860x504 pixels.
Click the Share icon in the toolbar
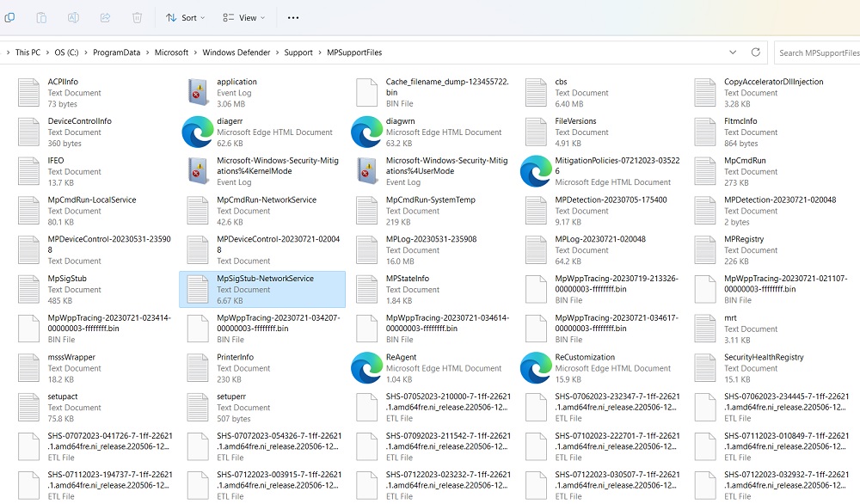[105, 17]
